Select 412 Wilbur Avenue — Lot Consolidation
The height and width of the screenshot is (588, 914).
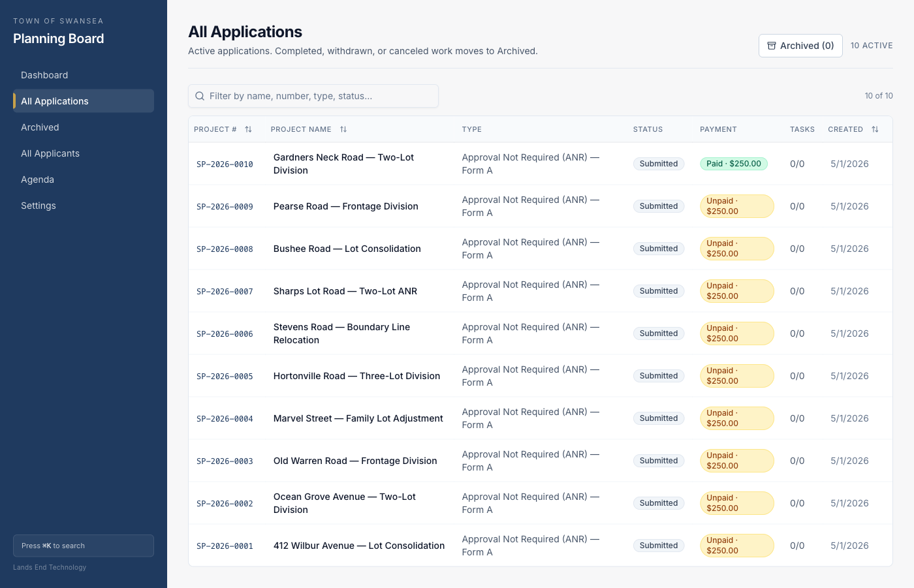(359, 546)
